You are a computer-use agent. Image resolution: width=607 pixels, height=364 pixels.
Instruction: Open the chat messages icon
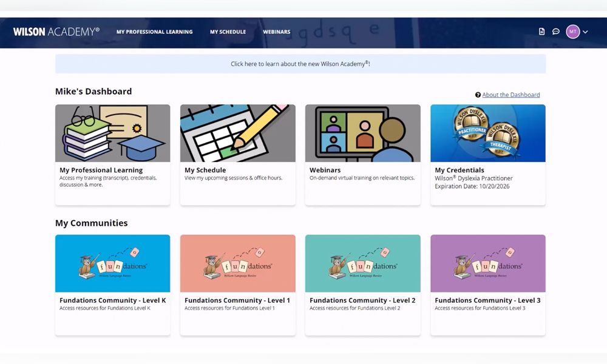click(556, 32)
